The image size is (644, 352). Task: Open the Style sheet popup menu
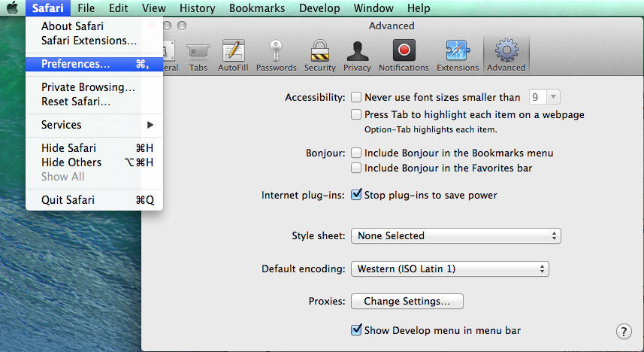[456, 235]
